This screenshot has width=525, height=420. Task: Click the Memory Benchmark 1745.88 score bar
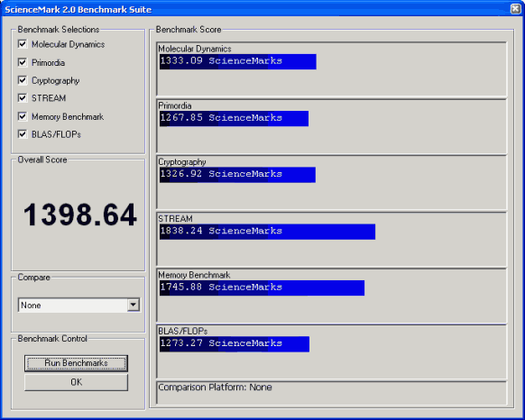pos(262,288)
